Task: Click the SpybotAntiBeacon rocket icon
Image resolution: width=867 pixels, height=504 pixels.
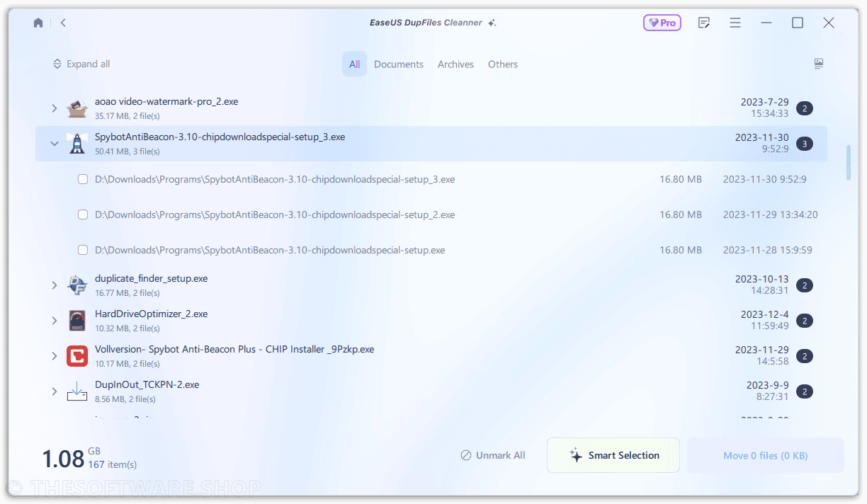Action: click(x=77, y=144)
